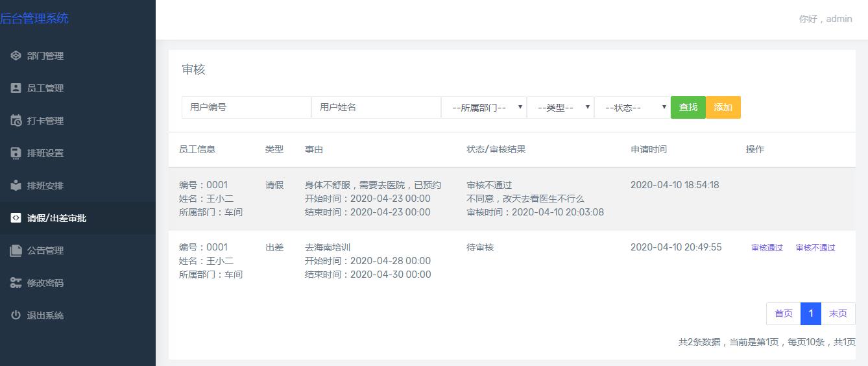Screen dimensions: 868x366
Task: Go to 修改密码 page
Action: (78, 283)
